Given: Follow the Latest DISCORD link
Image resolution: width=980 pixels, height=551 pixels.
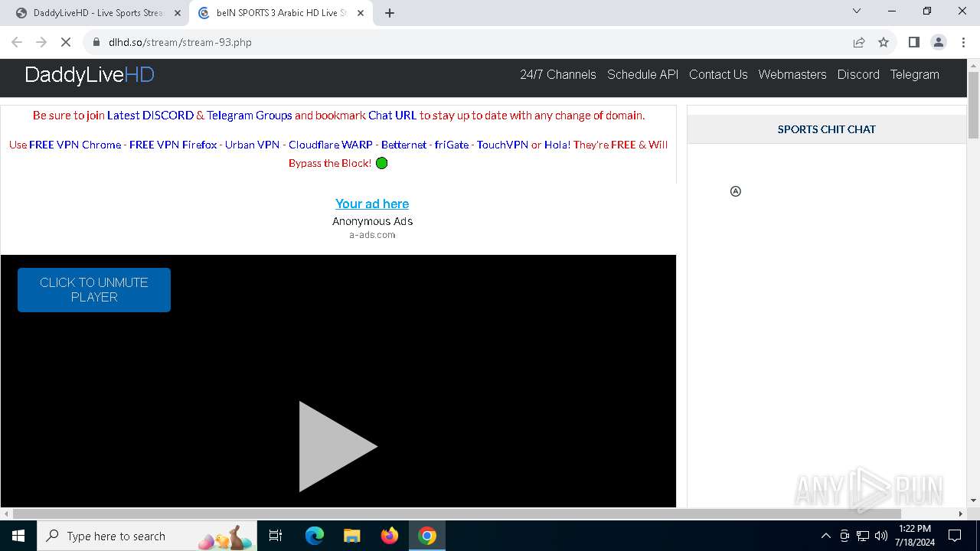Looking at the screenshot, I should [x=150, y=116].
